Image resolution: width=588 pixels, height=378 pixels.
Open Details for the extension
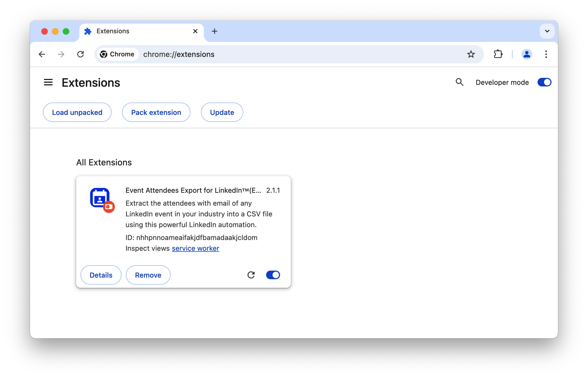tap(101, 275)
